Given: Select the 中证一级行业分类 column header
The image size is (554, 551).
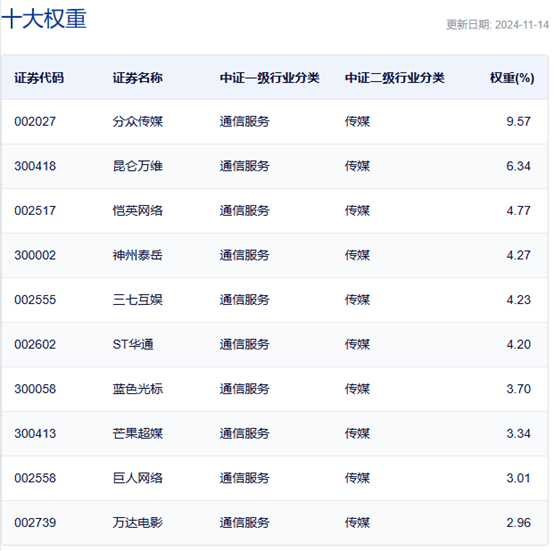Looking at the screenshot, I should [x=270, y=78].
